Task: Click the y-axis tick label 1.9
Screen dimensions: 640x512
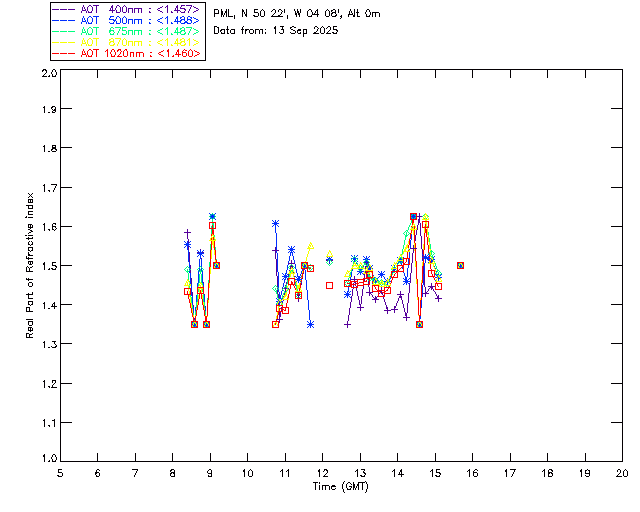Action: [49, 109]
